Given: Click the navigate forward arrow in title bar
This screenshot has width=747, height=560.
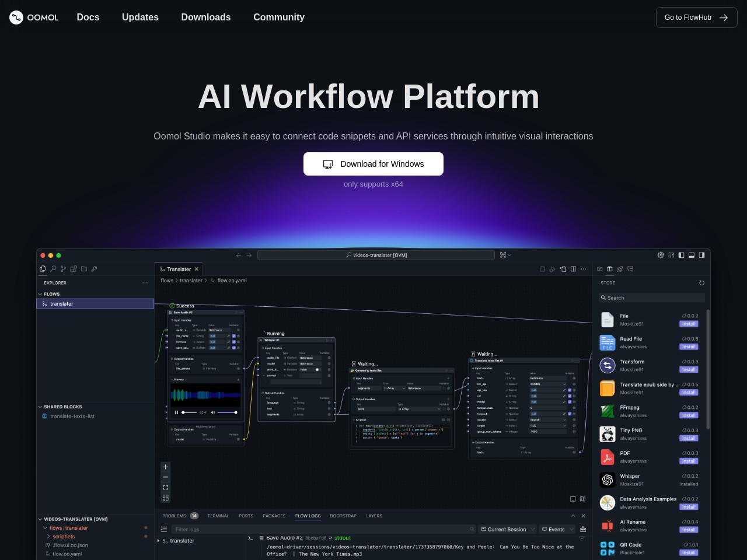Looking at the screenshot, I should point(249,255).
